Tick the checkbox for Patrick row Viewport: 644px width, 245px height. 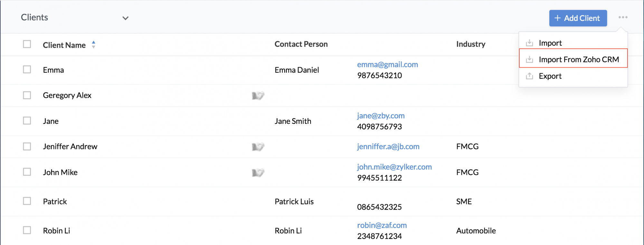point(27,201)
